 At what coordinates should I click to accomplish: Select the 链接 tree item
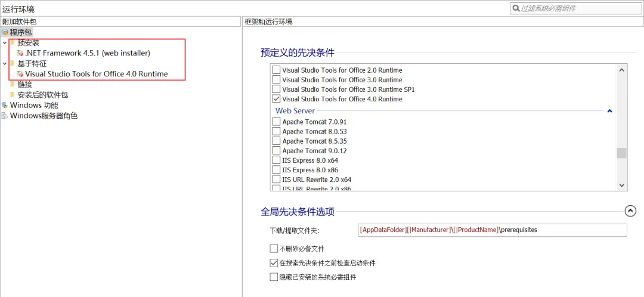tap(24, 84)
